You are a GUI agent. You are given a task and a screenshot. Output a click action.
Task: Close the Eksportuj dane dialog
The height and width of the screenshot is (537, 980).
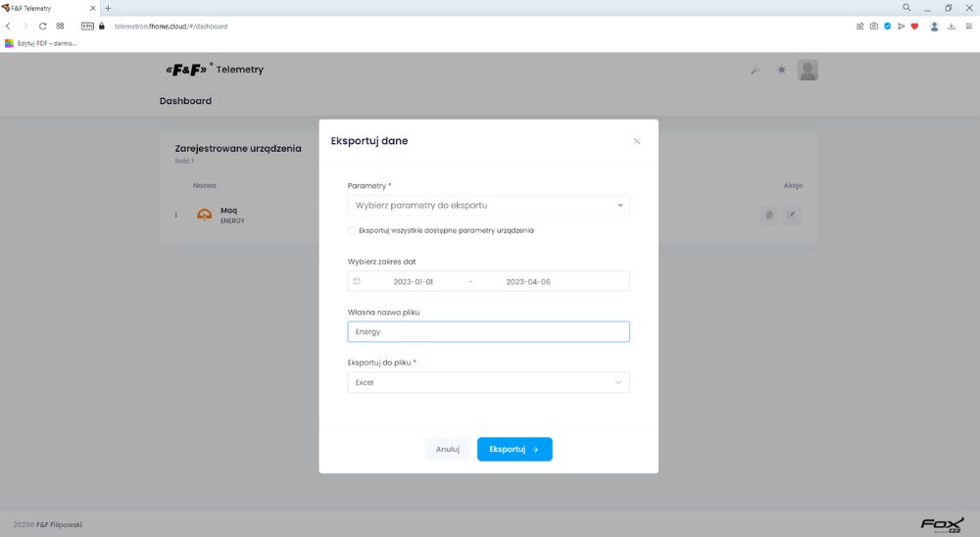pyautogui.click(x=637, y=141)
